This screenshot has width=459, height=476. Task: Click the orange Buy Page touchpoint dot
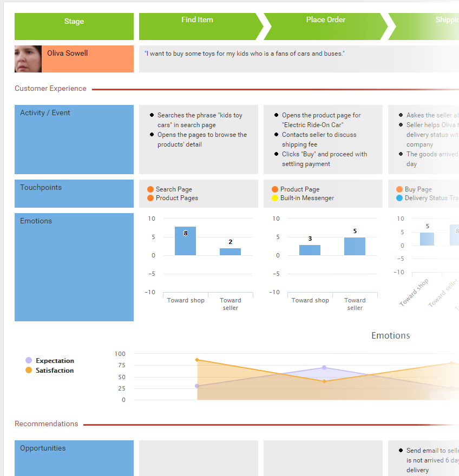click(x=399, y=189)
